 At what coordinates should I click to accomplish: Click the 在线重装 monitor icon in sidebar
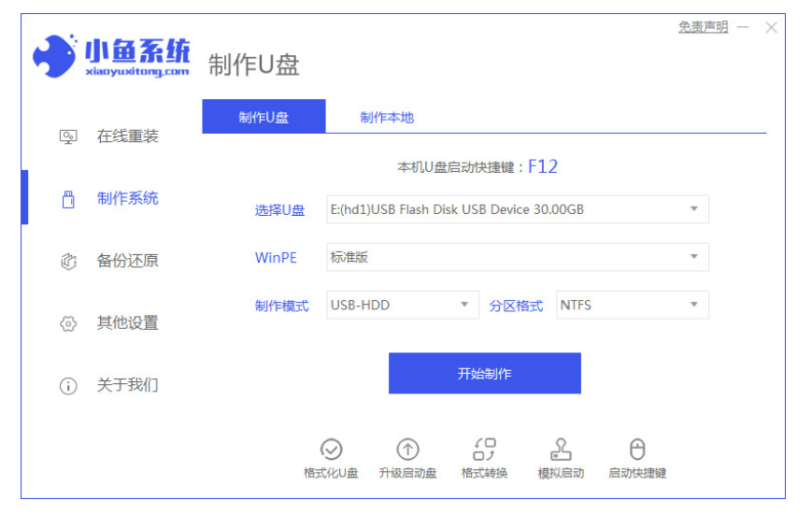[68, 136]
